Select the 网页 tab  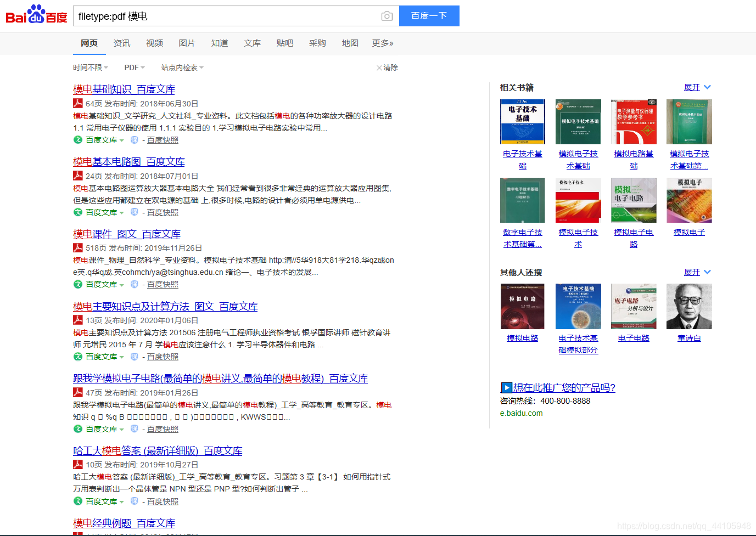pyautogui.click(x=89, y=43)
